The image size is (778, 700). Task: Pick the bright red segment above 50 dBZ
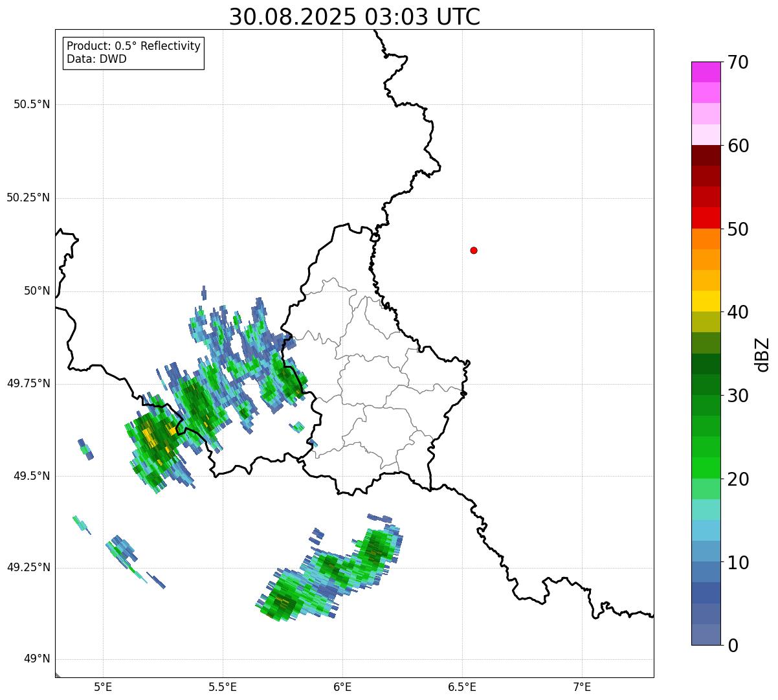(706, 218)
